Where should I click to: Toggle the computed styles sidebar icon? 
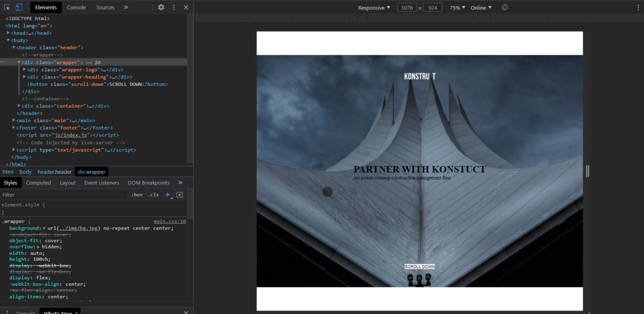[x=180, y=195]
